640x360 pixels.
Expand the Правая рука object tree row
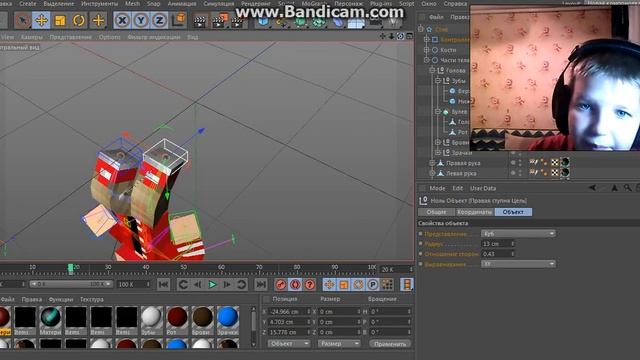(432, 163)
